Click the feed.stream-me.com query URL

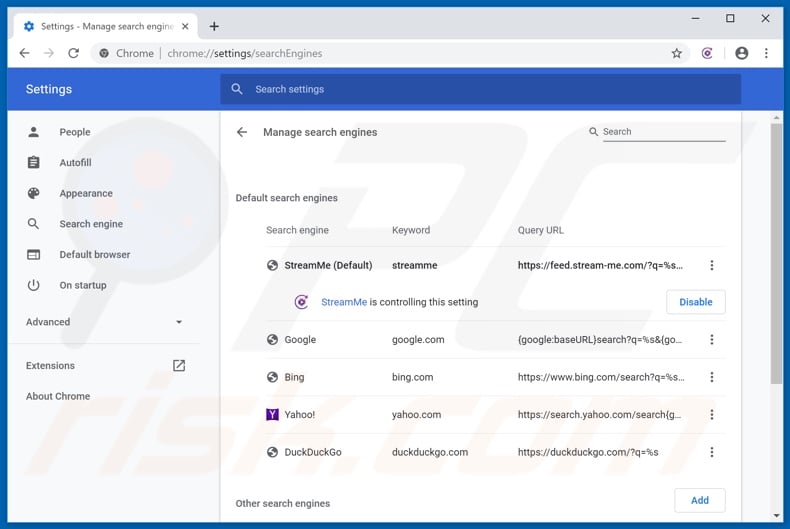coord(600,265)
